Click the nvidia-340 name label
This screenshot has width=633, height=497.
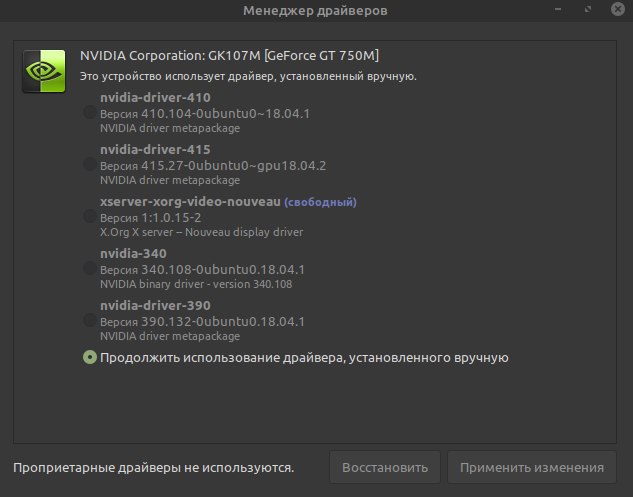pyautogui.click(x=133, y=254)
